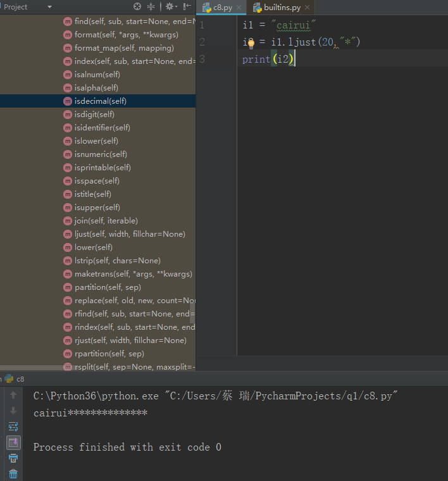Click the up stack trace arrow in Run panel
The width and height of the screenshot is (448, 481).
[x=13, y=395]
